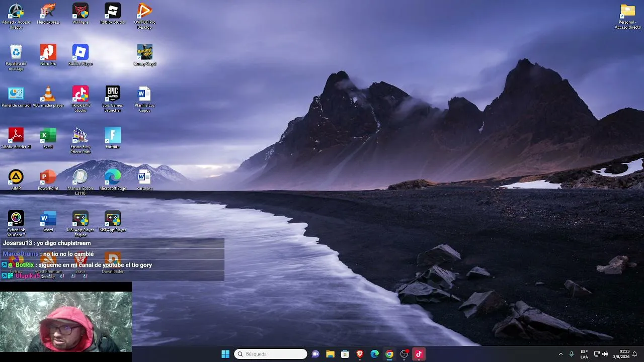Open notifications bell in taskbar

635,354
